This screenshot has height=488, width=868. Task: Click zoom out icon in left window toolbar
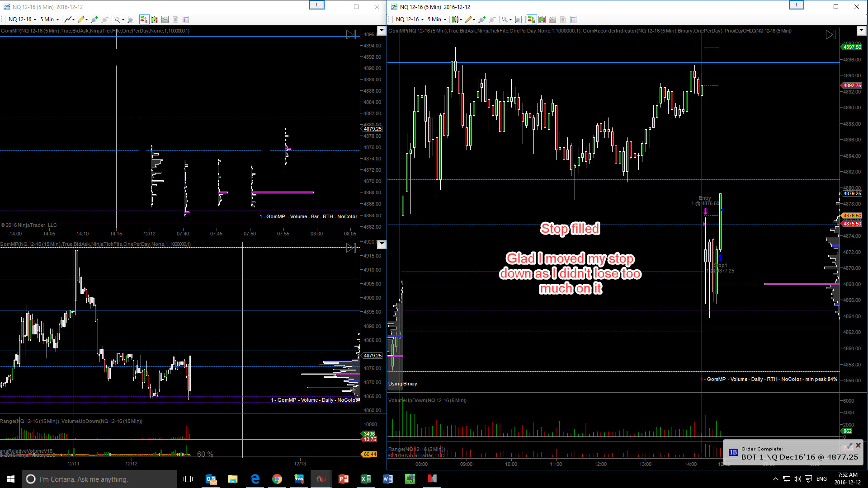click(x=105, y=19)
